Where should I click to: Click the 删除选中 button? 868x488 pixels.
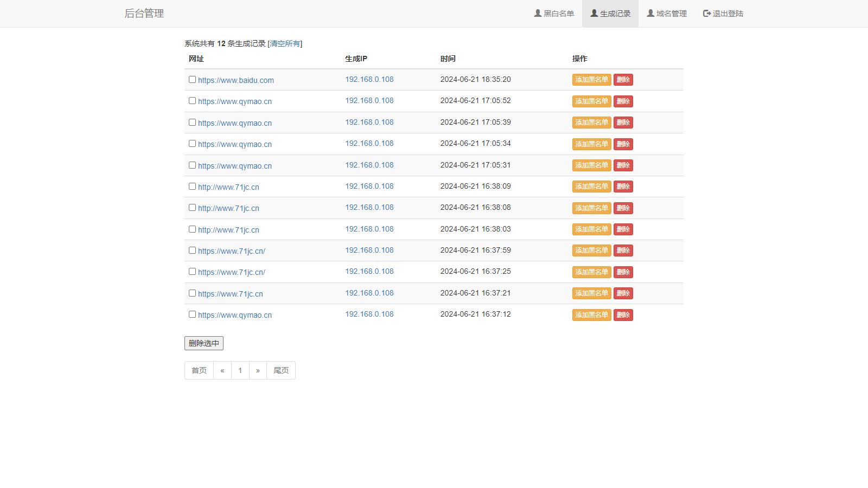pos(203,343)
